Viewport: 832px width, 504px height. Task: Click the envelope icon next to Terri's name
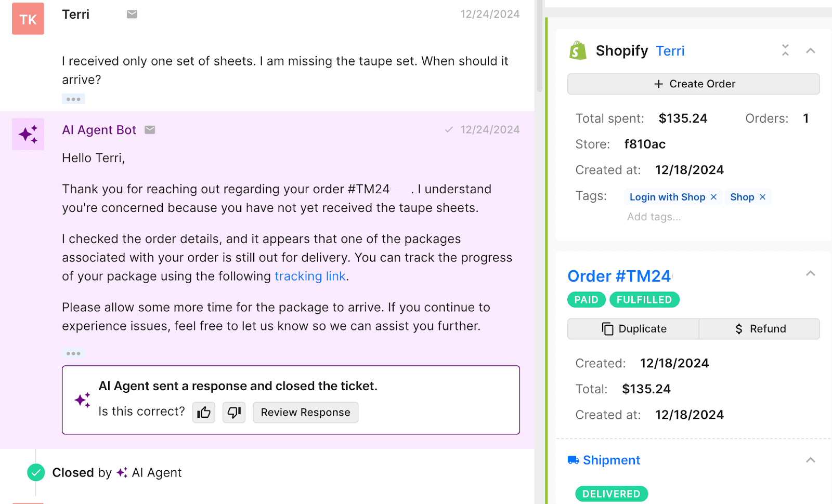(x=132, y=14)
